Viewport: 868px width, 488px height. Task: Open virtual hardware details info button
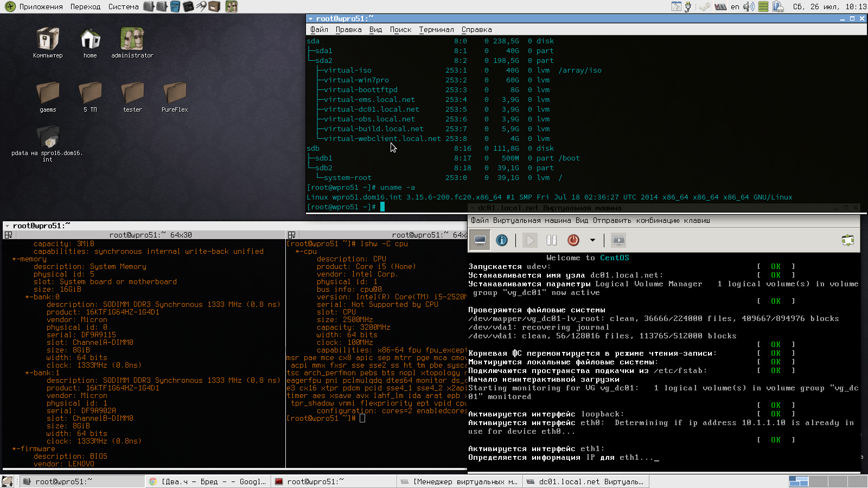click(502, 240)
